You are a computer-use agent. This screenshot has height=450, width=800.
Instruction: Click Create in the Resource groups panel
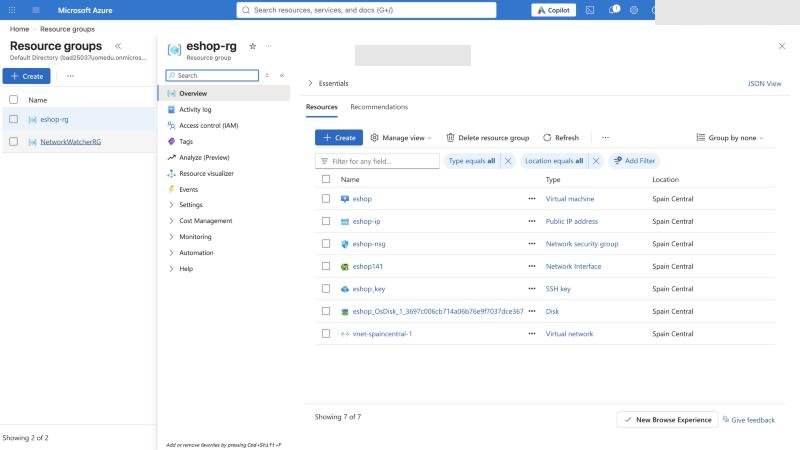(x=27, y=76)
